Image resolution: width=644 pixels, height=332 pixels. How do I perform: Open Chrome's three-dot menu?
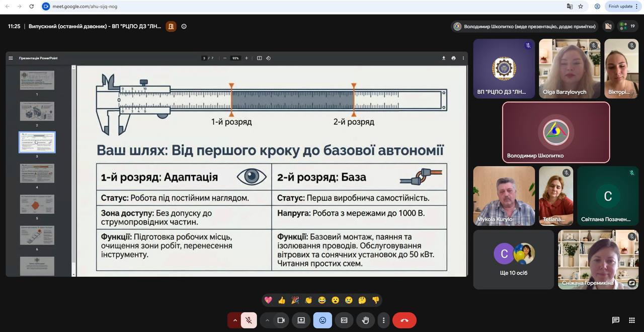(x=637, y=7)
